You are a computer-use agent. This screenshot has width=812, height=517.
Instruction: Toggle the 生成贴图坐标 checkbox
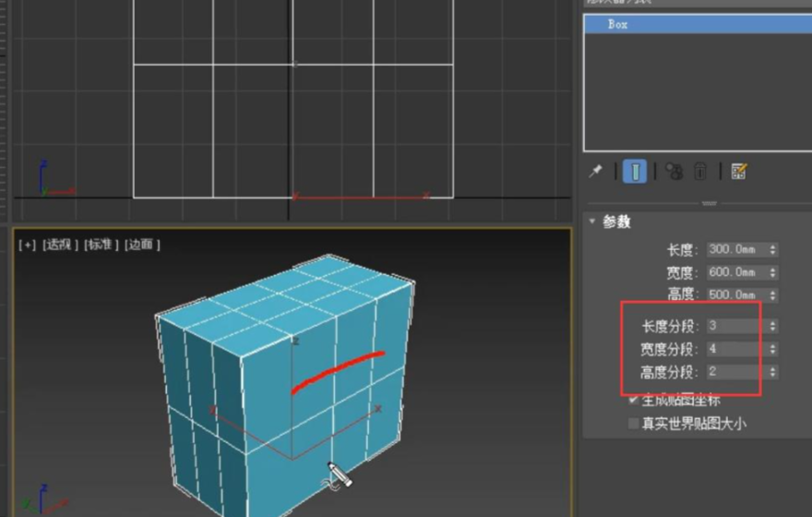coord(633,401)
